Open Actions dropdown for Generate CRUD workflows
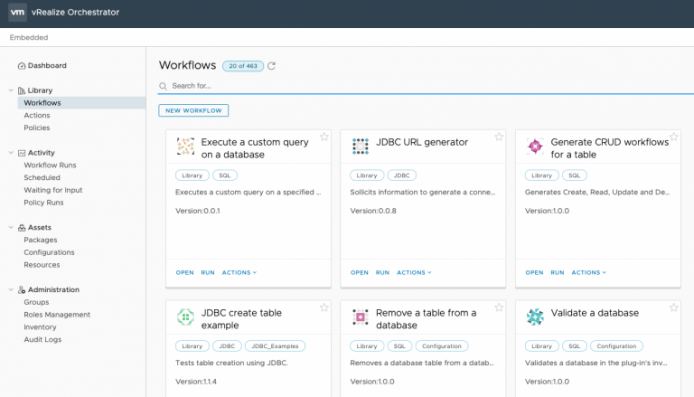The image size is (694, 397). click(589, 273)
